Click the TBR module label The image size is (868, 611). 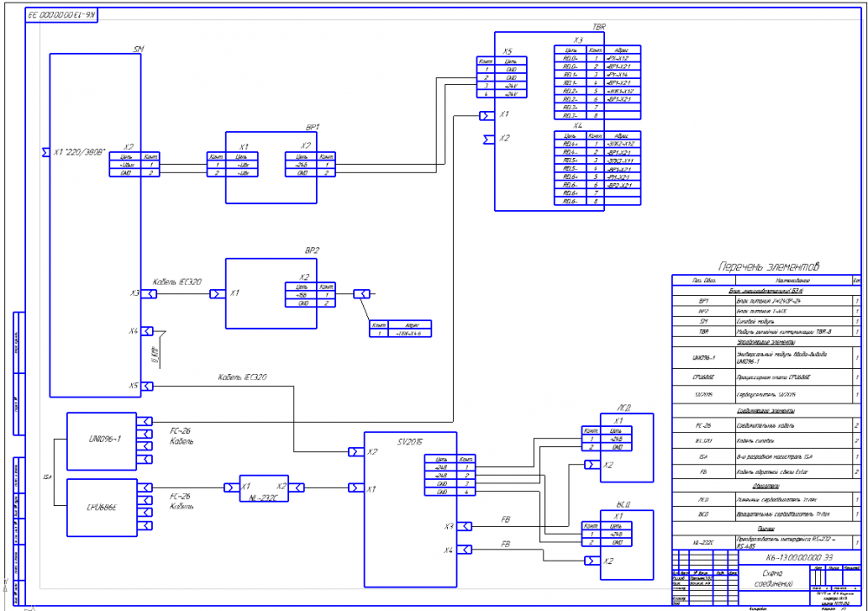(599, 27)
